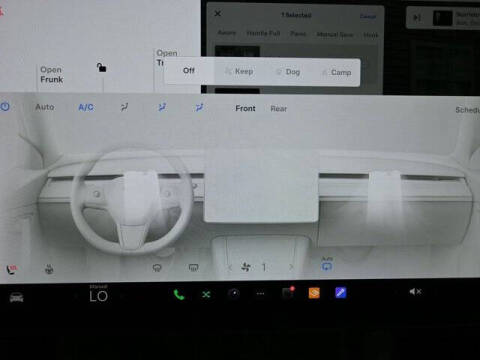Tap the fan speed icon

point(246,267)
